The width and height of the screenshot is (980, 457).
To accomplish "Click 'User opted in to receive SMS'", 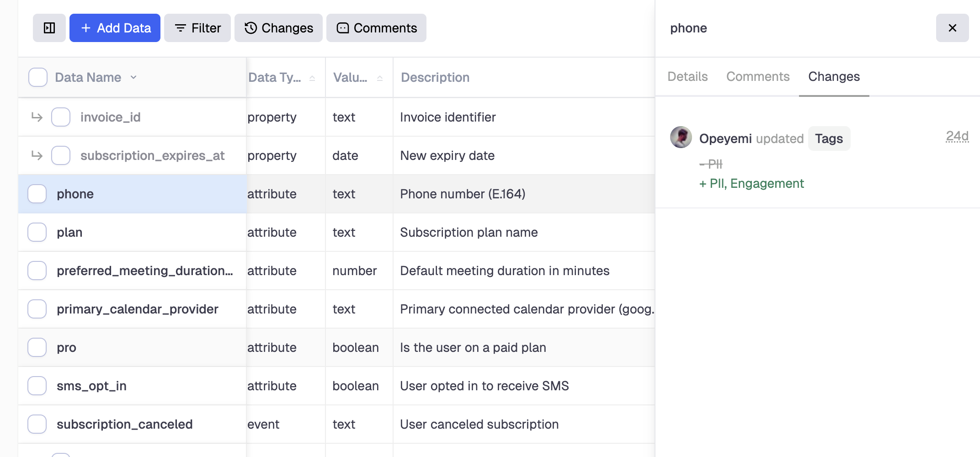I will point(485,386).
